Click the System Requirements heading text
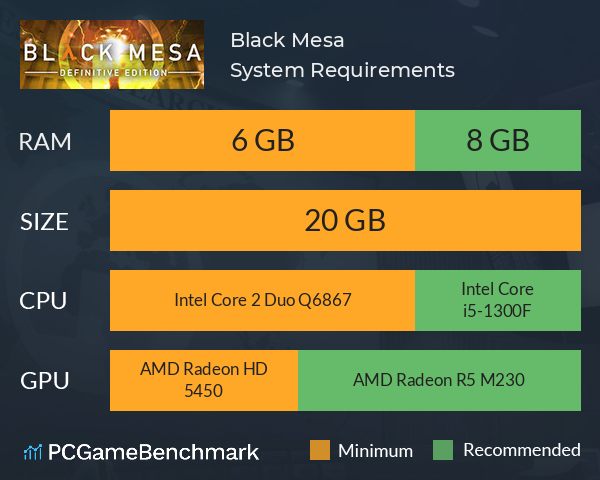The width and height of the screenshot is (600, 480). pos(342,70)
